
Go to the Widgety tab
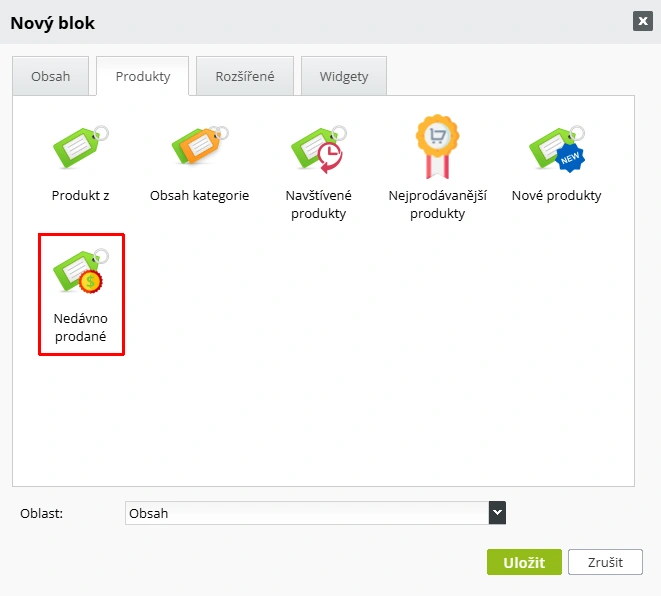tap(344, 76)
